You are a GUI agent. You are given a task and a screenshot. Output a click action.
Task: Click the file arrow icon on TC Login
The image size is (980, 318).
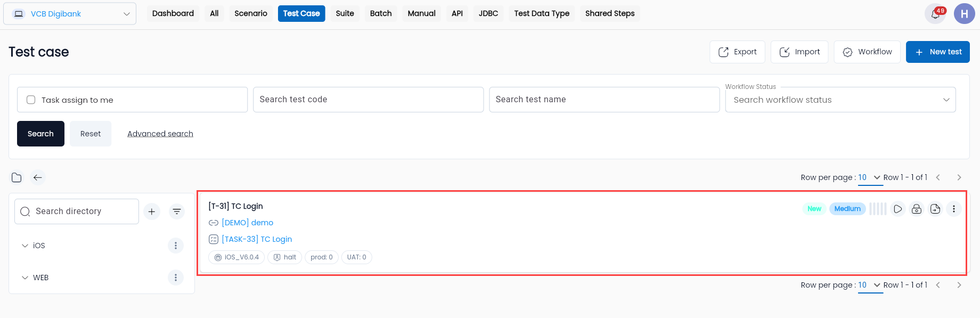[x=935, y=209]
